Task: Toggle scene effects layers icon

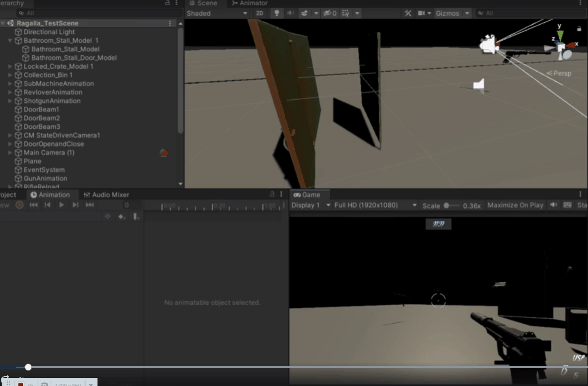Action: point(305,13)
